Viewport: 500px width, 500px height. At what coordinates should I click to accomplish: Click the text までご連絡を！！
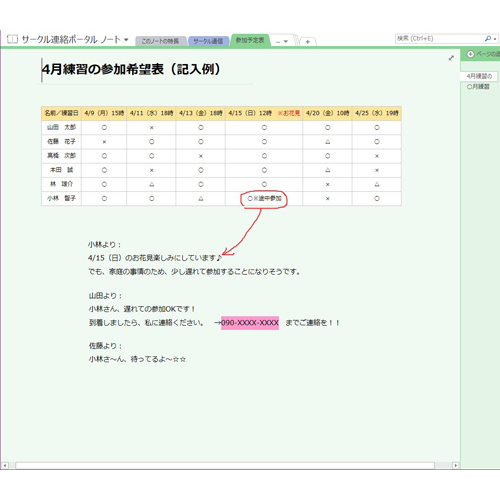(x=313, y=323)
